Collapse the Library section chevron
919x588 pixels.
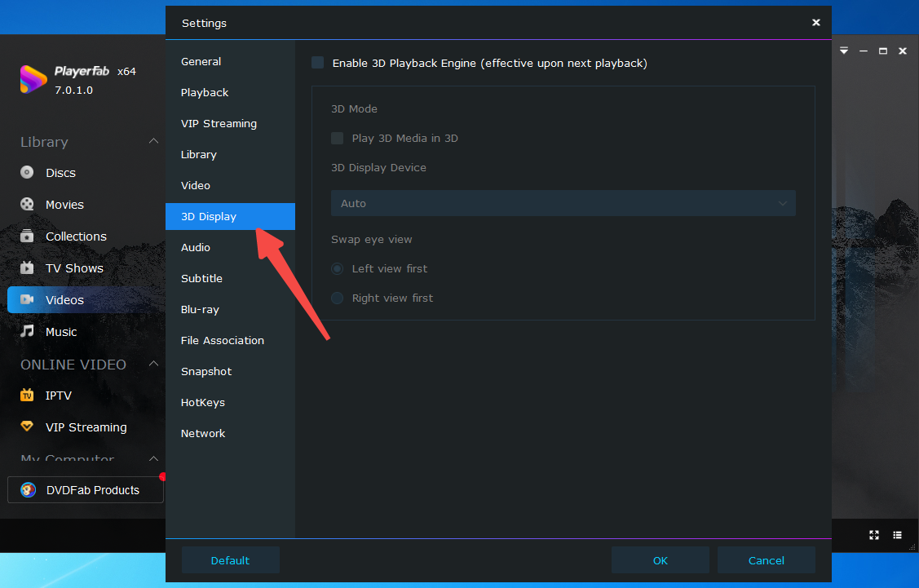[153, 141]
